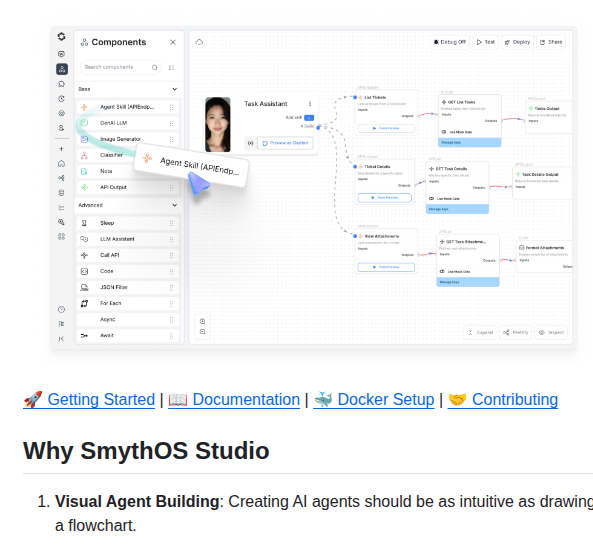Zoom in with the canvas zoom-in icon
This screenshot has width=593, height=546.
pos(203,321)
